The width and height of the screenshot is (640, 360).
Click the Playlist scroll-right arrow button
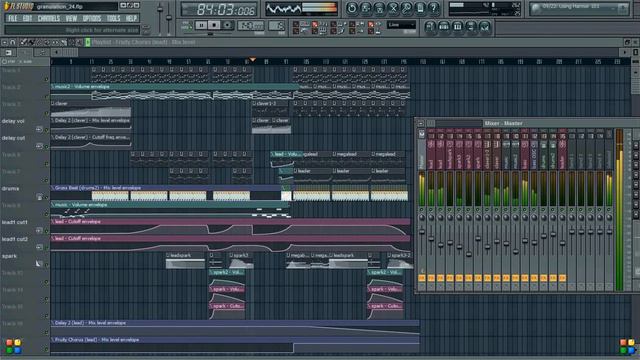tap(624, 53)
